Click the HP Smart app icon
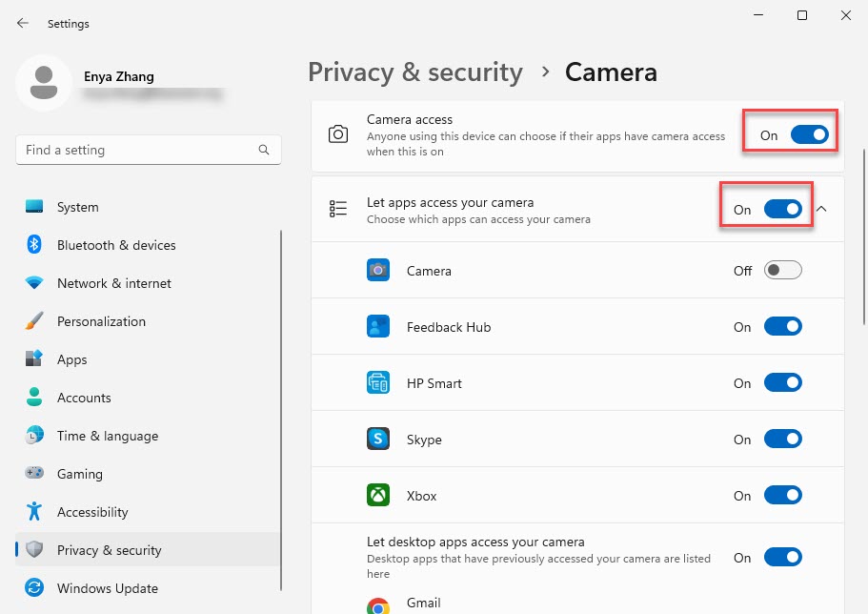This screenshot has width=868, height=614. (378, 383)
